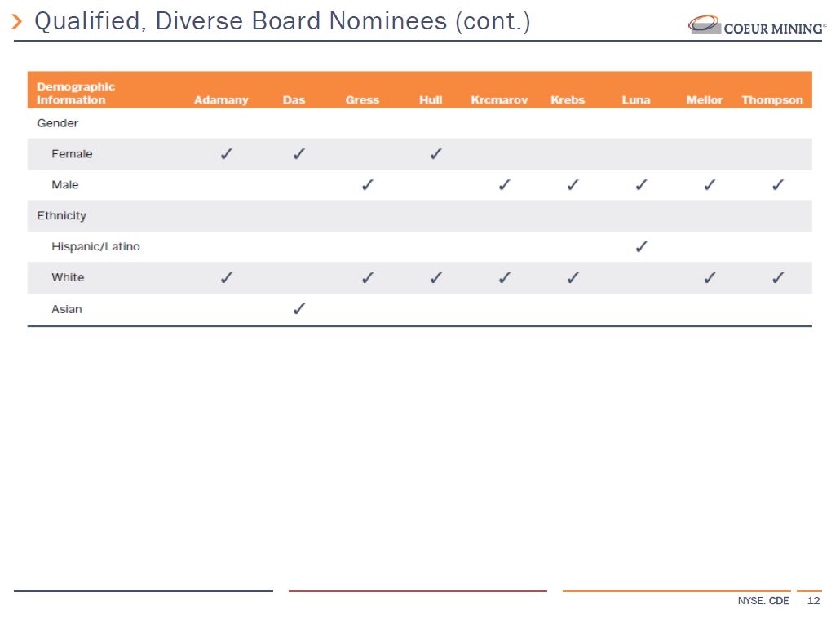This screenshot has width=840, height=632.
Task: Click the red footer divider line
Action: pyautogui.click(x=418, y=591)
